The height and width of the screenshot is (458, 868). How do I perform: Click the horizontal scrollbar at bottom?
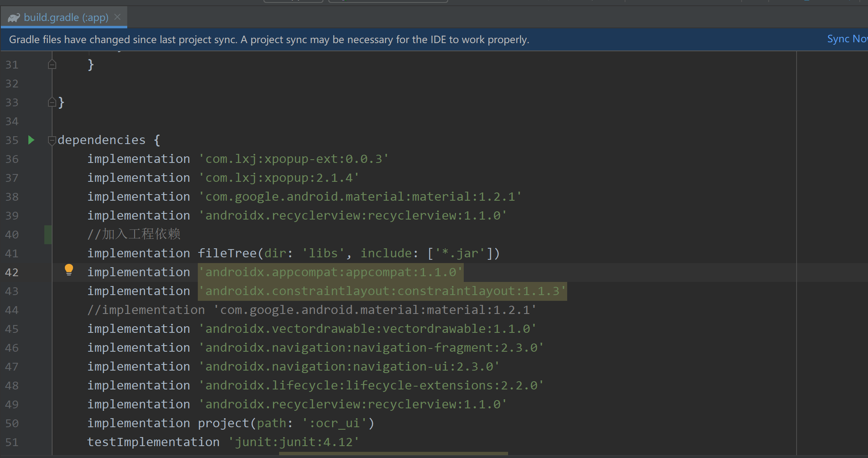click(x=393, y=453)
